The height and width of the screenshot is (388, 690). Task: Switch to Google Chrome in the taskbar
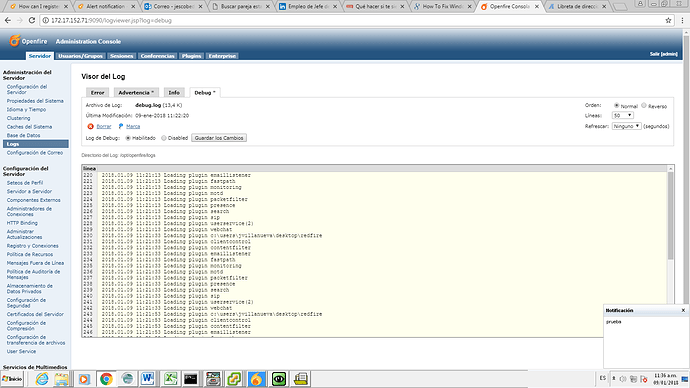pyautogui.click(x=106, y=379)
